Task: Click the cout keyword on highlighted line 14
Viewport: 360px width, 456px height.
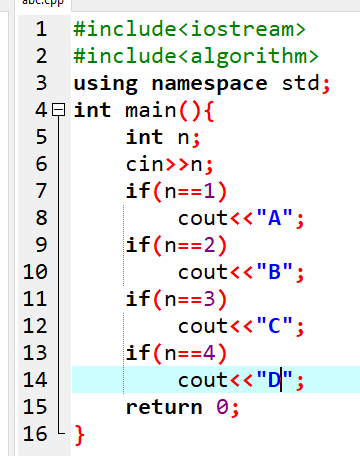Action: (203, 380)
